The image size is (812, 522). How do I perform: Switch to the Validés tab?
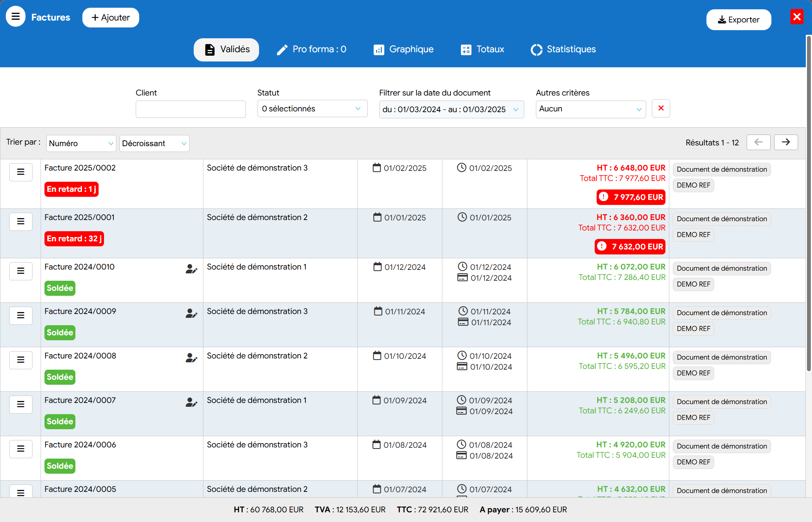point(226,49)
